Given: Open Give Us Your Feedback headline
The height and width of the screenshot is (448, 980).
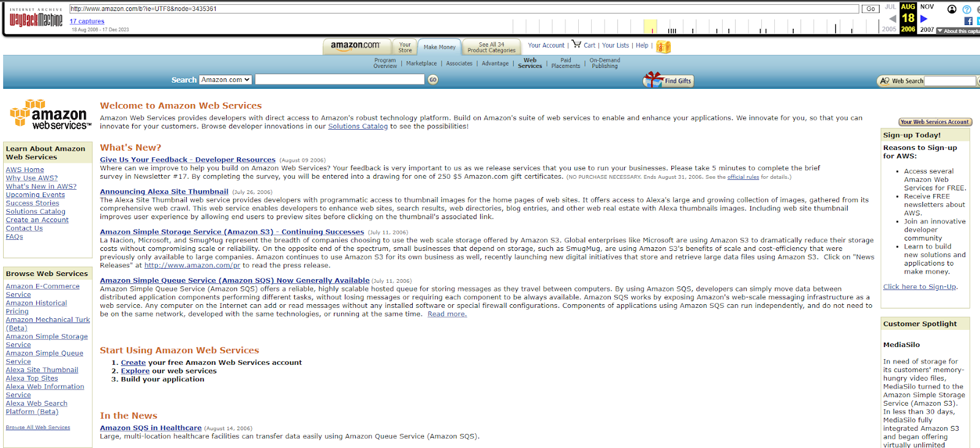Looking at the screenshot, I should pos(187,160).
